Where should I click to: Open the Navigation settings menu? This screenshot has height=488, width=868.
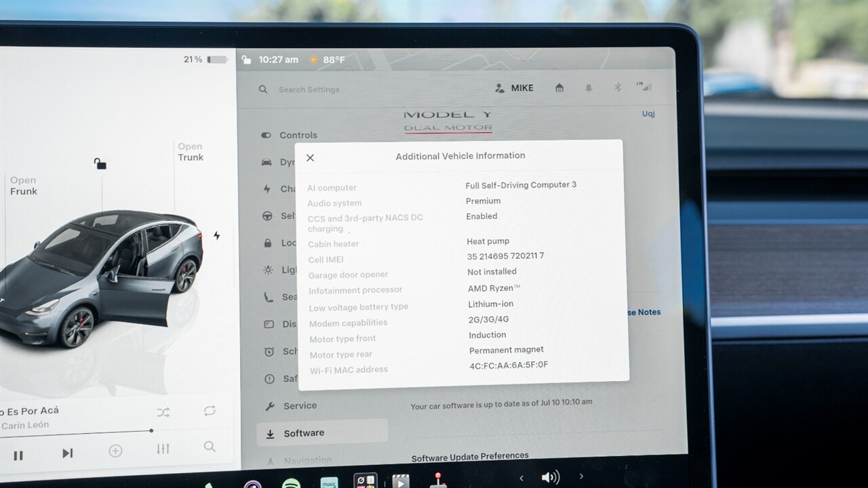coord(298,461)
